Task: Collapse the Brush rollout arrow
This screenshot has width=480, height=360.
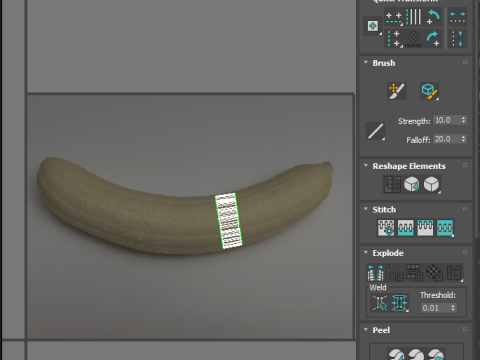Action: (366, 63)
